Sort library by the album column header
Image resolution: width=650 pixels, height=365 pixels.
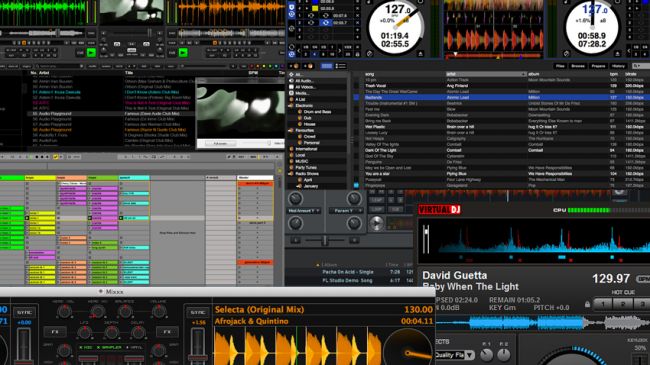pos(534,74)
